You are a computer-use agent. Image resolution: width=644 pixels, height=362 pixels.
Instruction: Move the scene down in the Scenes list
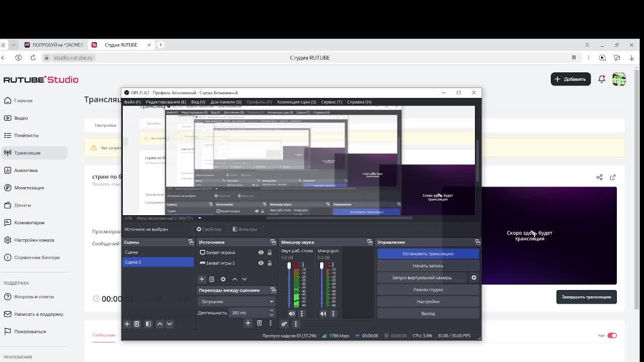pyautogui.click(x=170, y=324)
